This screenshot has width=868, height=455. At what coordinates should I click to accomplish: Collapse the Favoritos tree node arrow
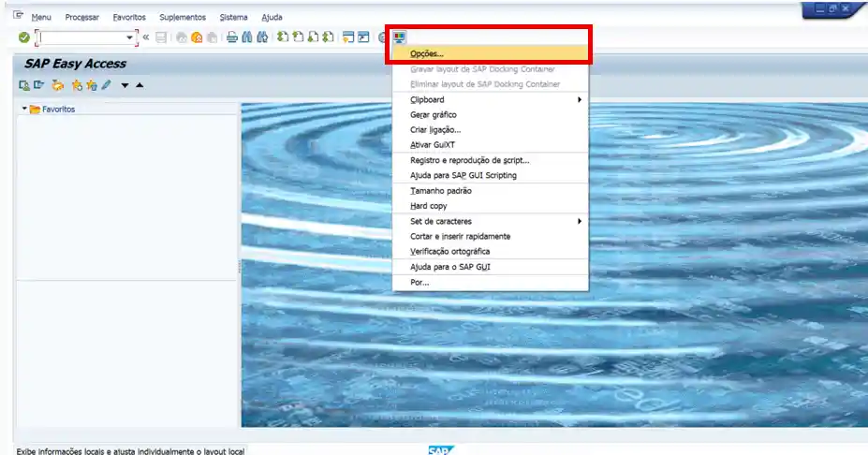pos(24,109)
